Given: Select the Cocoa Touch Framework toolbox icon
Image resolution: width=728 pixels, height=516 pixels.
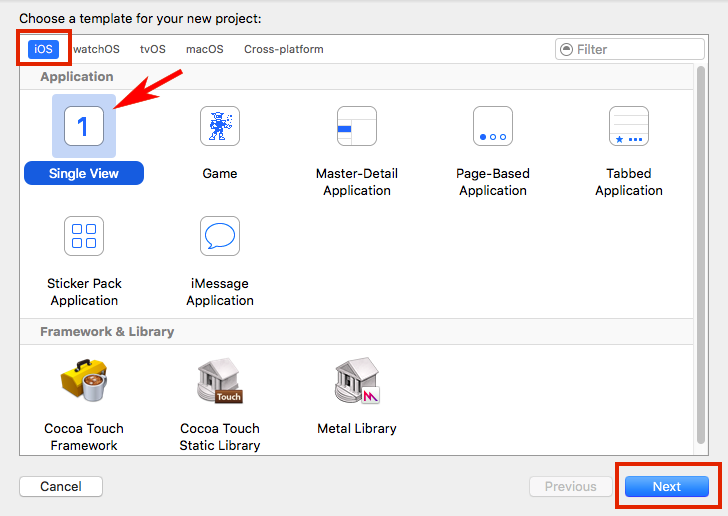Looking at the screenshot, I should click(x=84, y=380).
